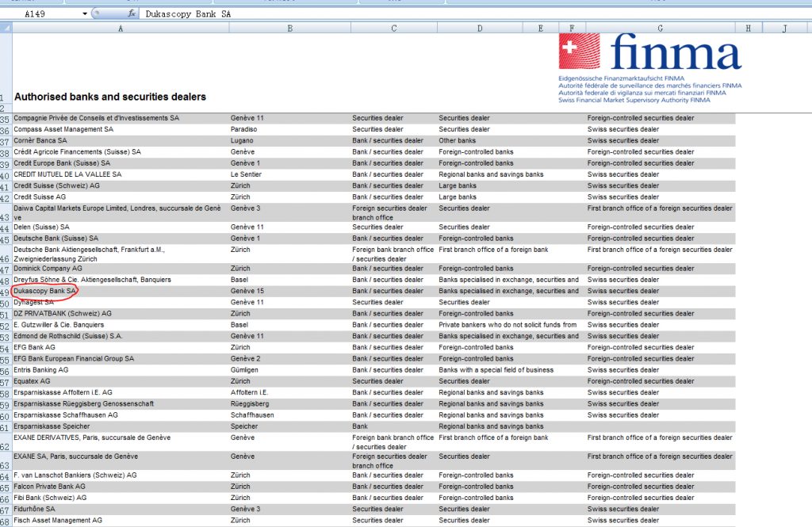Select column E header
Screen dimensions: 812x527
(541, 29)
